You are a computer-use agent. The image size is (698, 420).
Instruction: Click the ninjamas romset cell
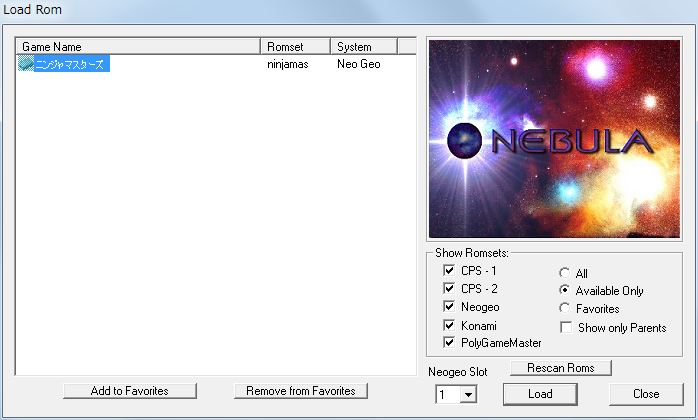tap(288, 64)
